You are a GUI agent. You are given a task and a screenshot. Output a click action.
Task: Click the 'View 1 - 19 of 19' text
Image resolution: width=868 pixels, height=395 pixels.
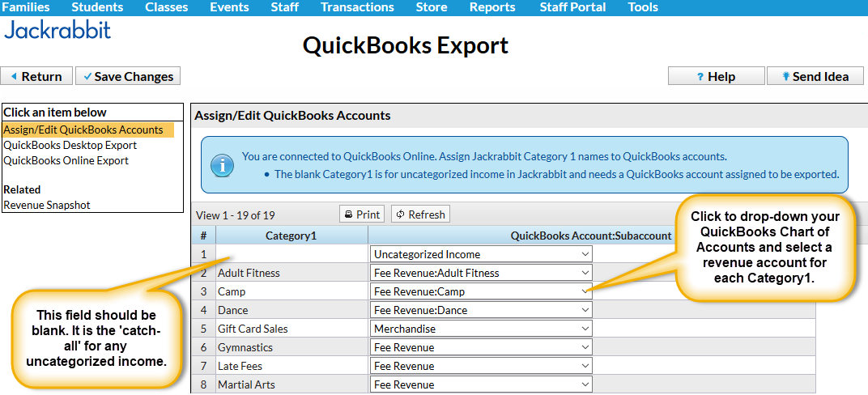click(x=236, y=215)
